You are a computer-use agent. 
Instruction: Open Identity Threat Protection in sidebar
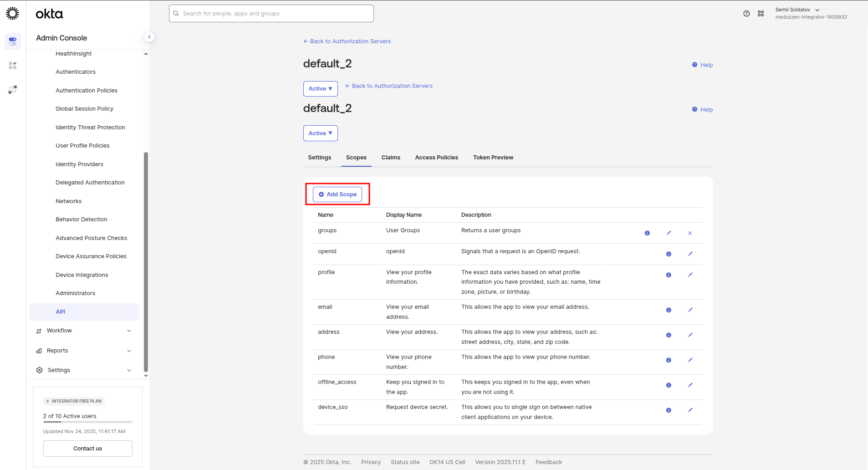click(90, 128)
